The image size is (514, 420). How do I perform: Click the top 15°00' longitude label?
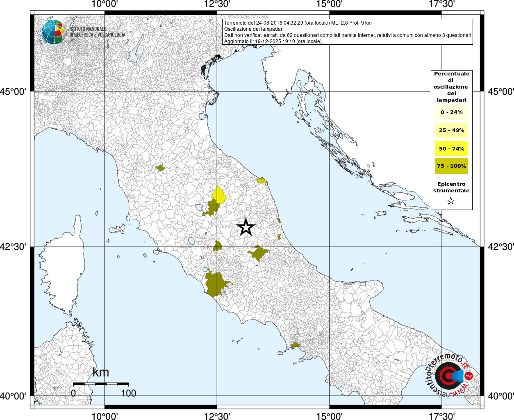pos(330,4)
